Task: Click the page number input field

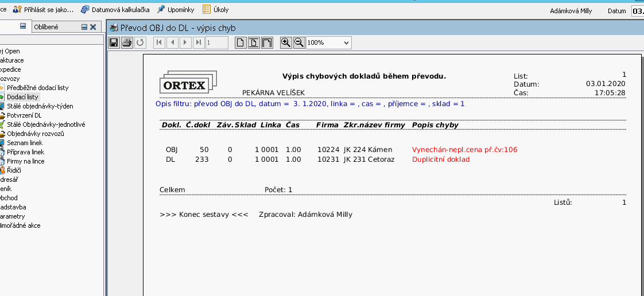Action: coord(217,42)
